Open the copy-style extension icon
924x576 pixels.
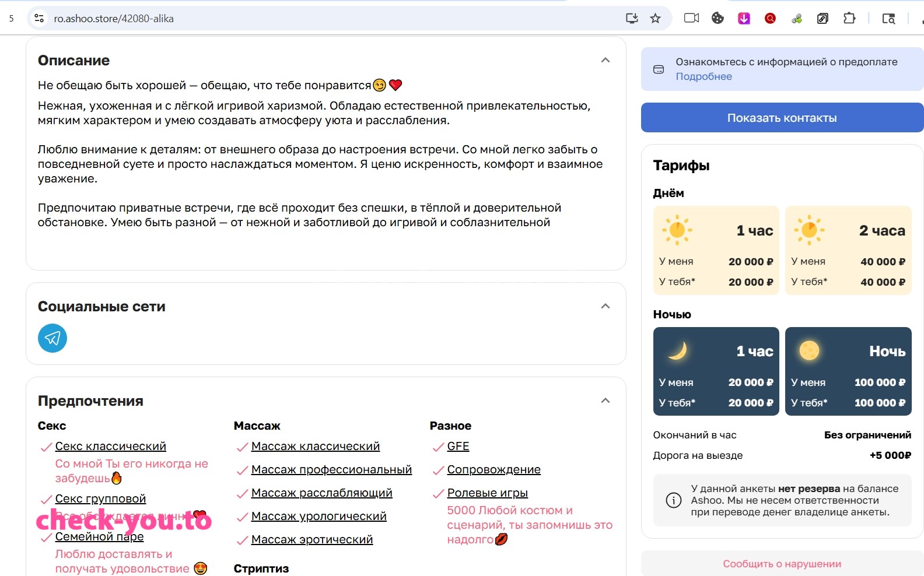pos(822,18)
